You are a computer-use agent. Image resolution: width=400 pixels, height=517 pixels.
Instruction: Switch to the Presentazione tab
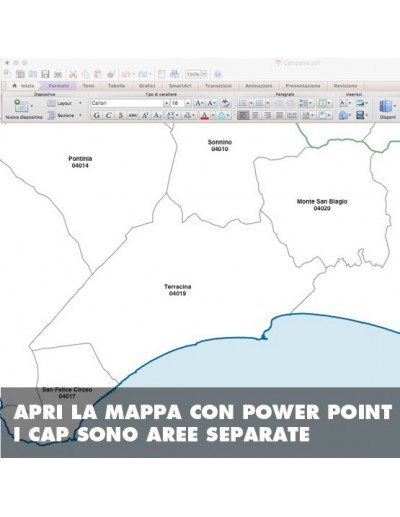click(x=303, y=86)
